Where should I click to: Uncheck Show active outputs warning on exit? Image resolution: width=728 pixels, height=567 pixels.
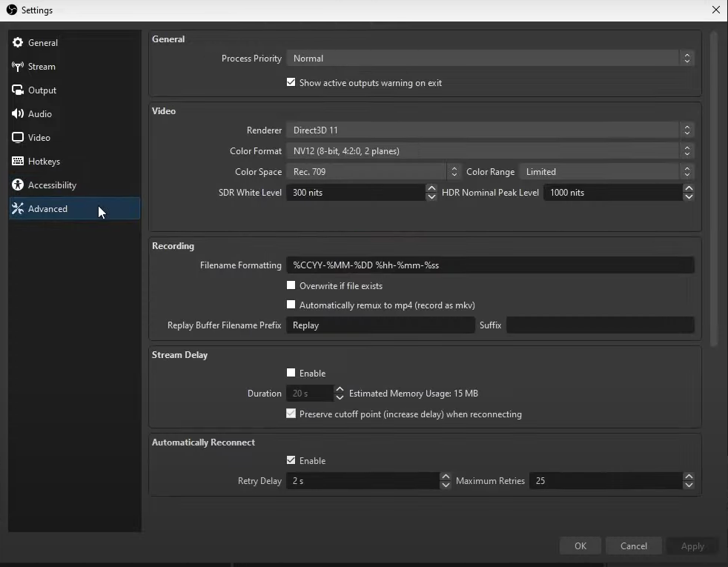coord(291,82)
